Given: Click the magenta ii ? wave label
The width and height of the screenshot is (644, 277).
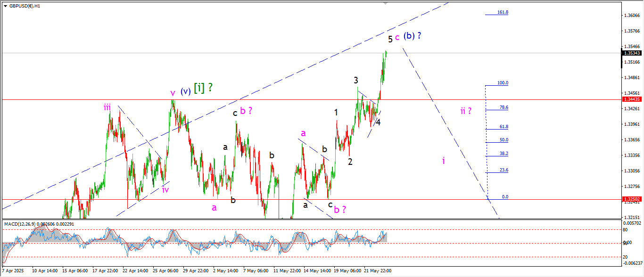Looking at the screenshot, I should click(x=466, y=111).
